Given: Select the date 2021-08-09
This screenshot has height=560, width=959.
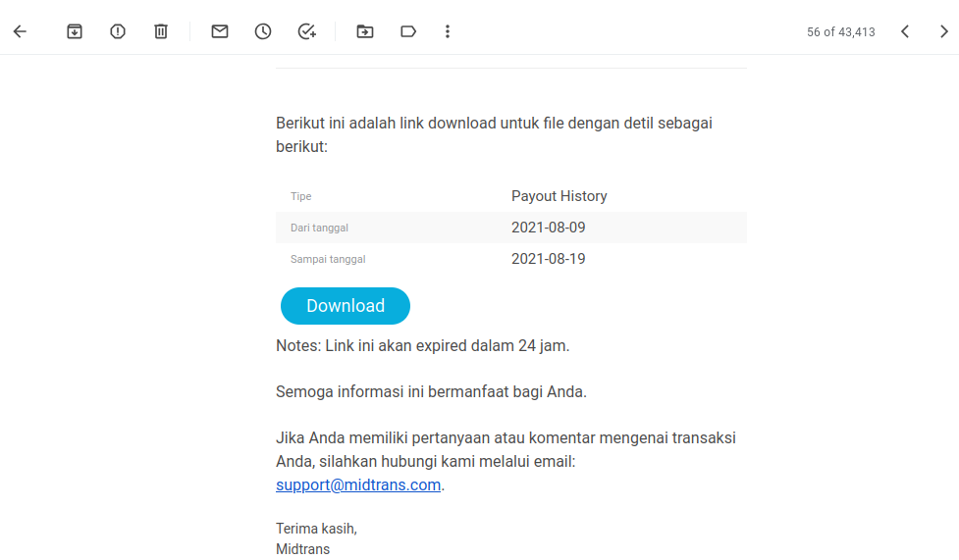Looking at the screenshot, I should pyautogui.click(x=548, y=228).
